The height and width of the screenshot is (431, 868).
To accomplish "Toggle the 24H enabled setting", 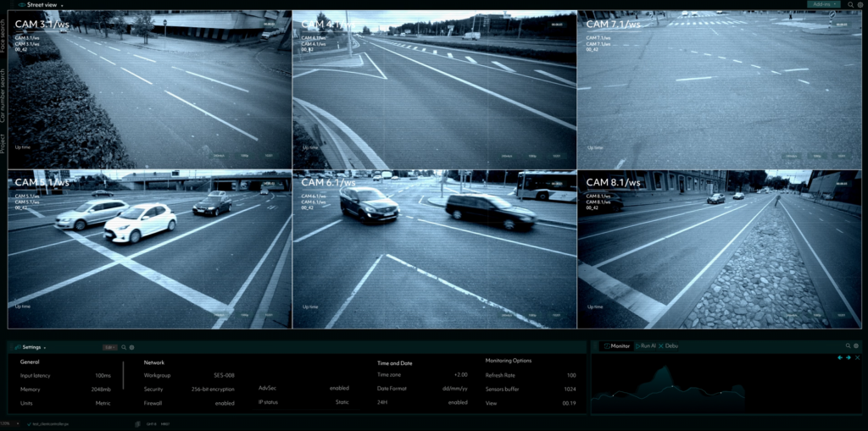I will 458,402.
